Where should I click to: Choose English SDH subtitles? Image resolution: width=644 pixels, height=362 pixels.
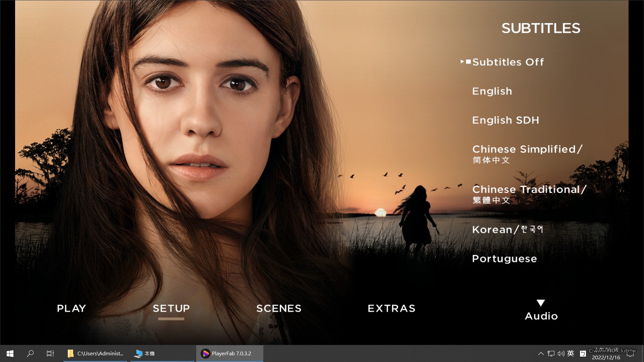[505, 120]
